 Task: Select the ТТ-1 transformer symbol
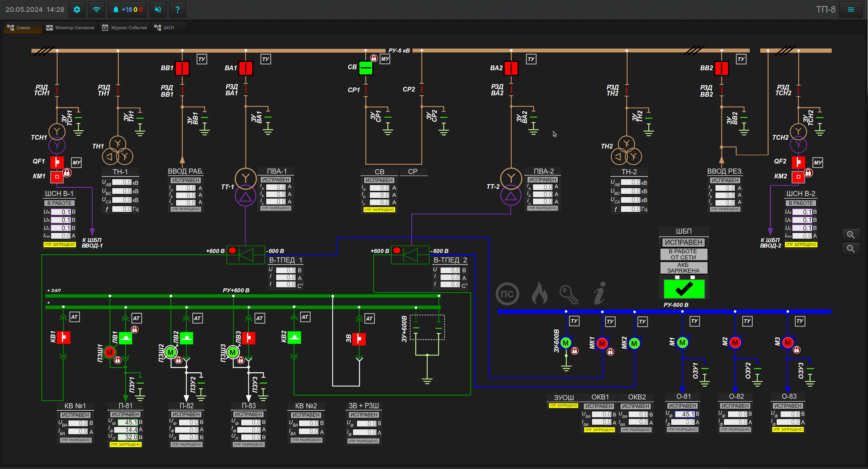coord(245,187)
